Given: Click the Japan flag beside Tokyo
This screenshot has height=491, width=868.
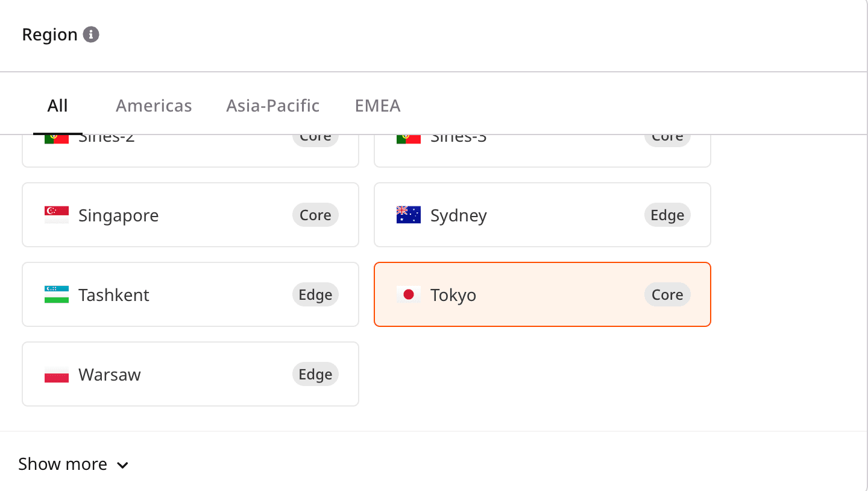Looking at the screenshot, I should click(x=408, y=295).
